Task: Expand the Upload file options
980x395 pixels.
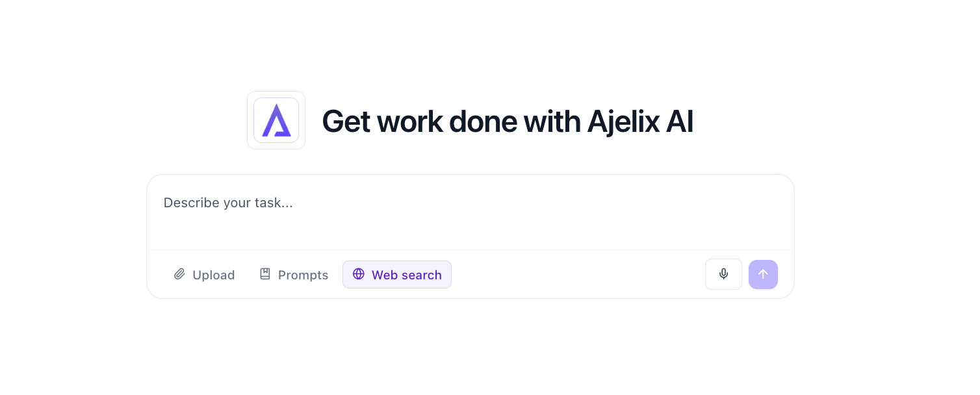Action: point(204,274)
